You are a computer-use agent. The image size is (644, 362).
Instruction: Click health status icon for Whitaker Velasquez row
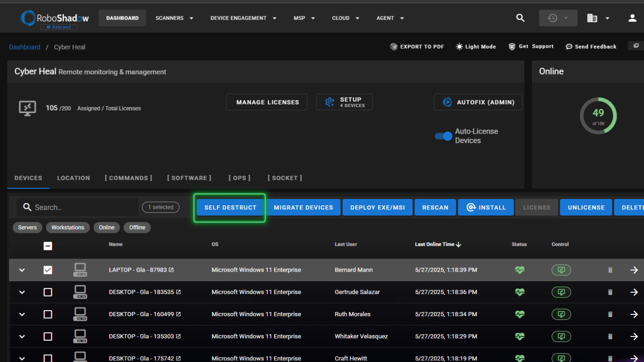pyautogui.click(x=520, y=337)
